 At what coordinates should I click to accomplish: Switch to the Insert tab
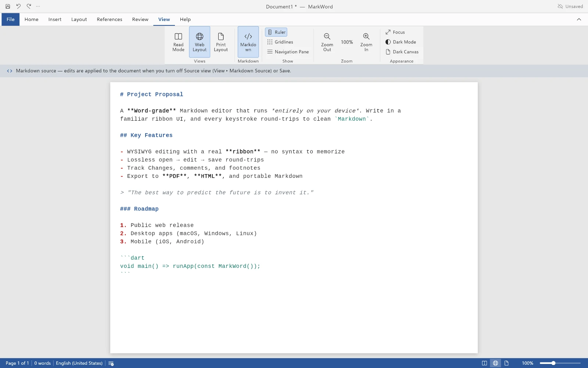pyautogui.click(x=55, y=20)
